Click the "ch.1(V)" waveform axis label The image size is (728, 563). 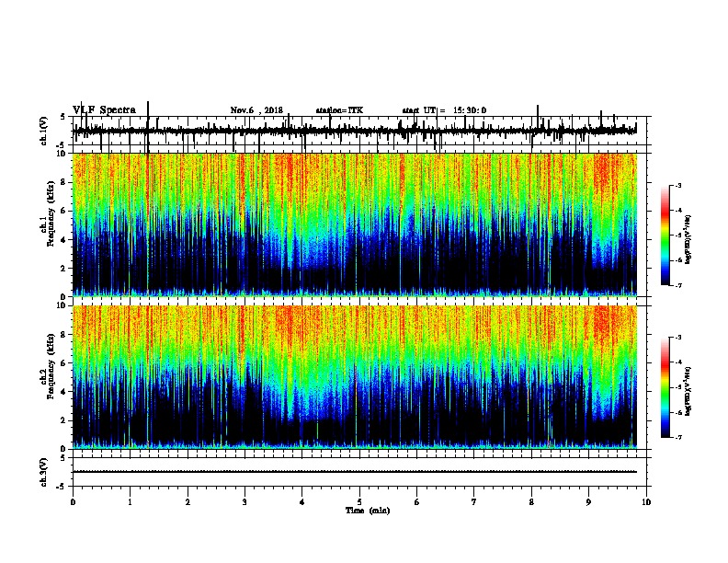tap(43, 131)
